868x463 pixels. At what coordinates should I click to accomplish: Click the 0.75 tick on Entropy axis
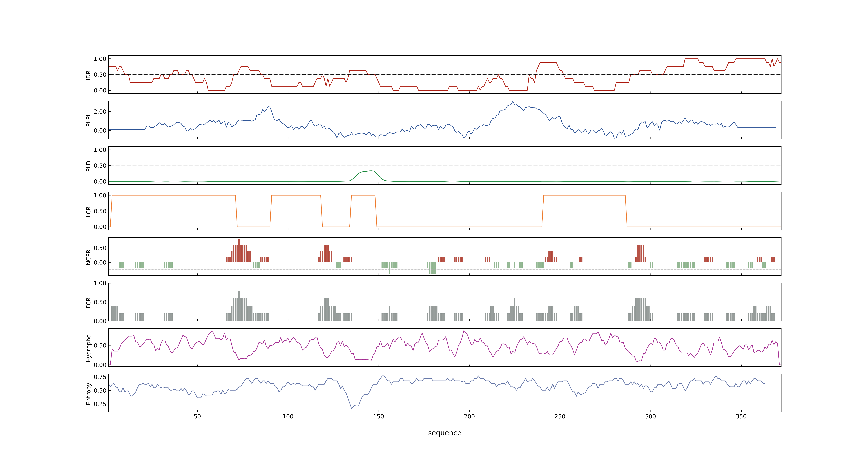(100, 377)
